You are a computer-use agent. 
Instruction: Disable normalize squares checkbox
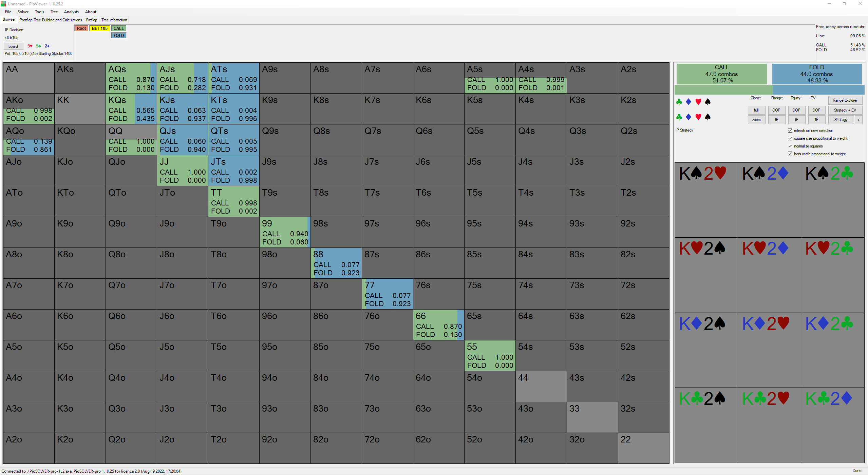tap(790, 146)
